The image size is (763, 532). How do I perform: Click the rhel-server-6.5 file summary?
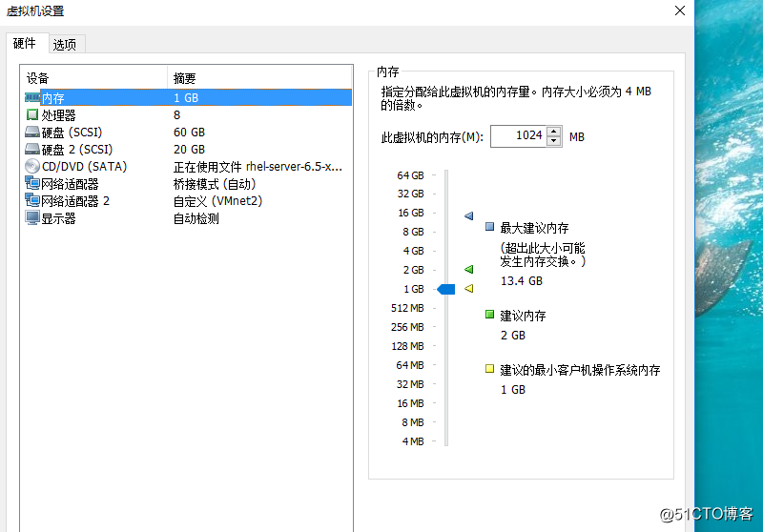(258, 167)
